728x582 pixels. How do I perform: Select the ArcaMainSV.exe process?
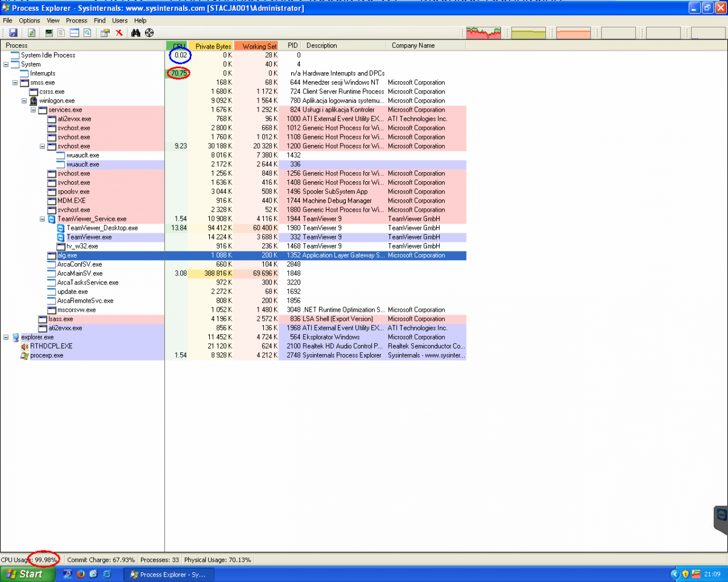tap(79, 273)
